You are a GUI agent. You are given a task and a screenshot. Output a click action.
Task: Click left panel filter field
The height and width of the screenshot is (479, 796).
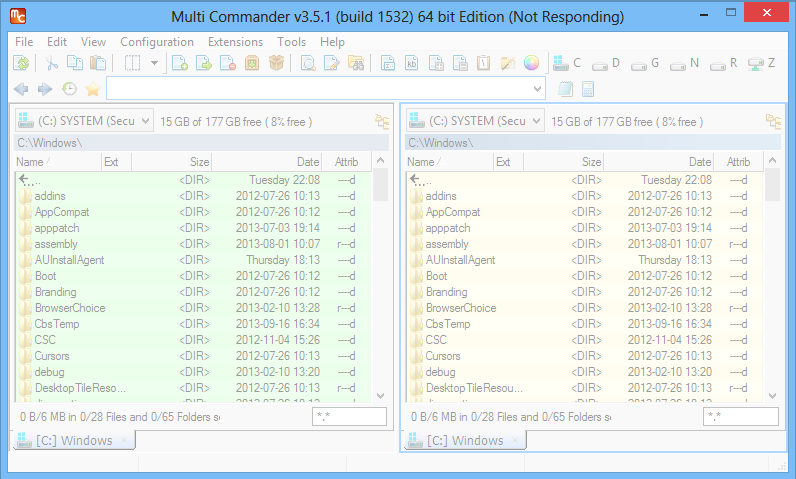[x=349, y=417]
